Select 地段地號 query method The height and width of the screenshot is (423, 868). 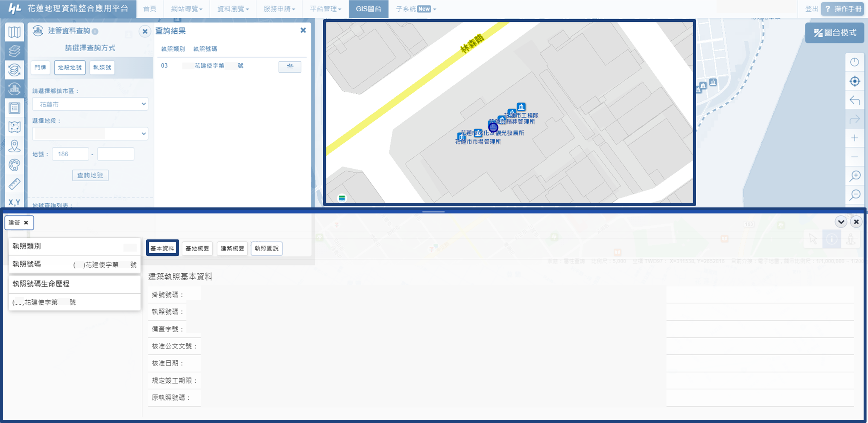tap(70, 67)
